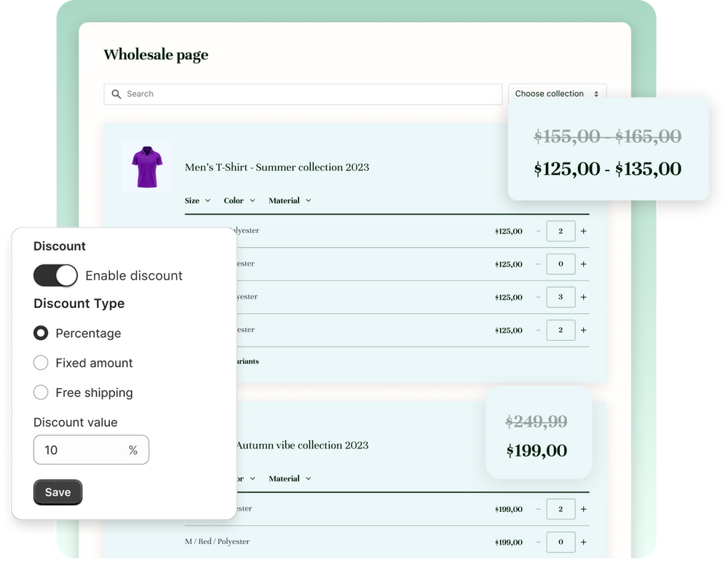Click minus icon on variant with quantity 3
The width and height of the screenshot is (728, 565).
(539, 297)
